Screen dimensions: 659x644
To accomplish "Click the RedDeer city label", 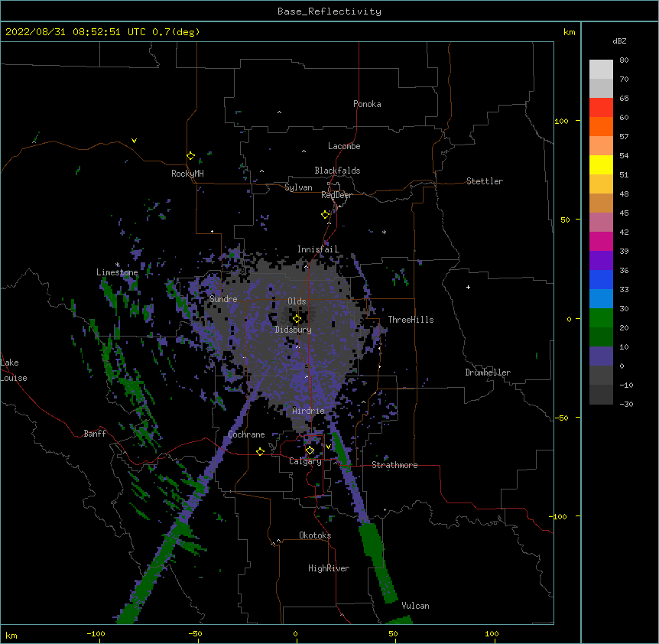I will 336,195.
